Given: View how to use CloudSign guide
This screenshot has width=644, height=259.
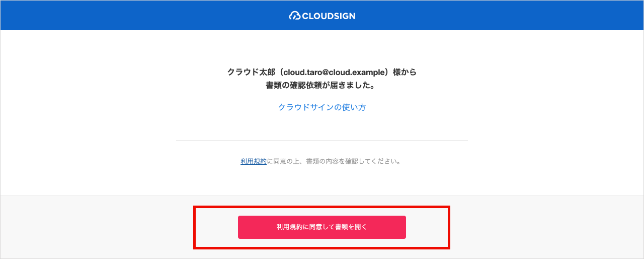Looking at the screenshot, I should pyautogui.click(x=322, y=107).
